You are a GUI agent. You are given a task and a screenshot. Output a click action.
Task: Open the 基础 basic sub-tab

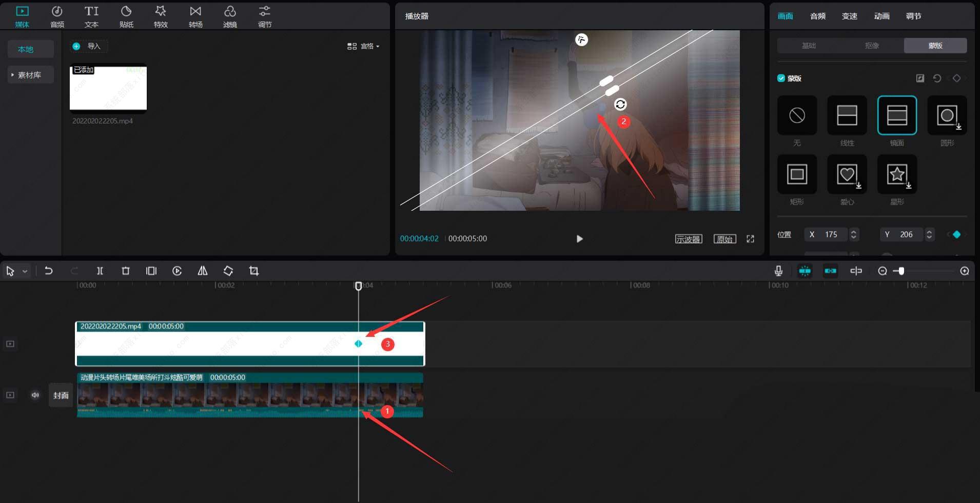[809, 46]
